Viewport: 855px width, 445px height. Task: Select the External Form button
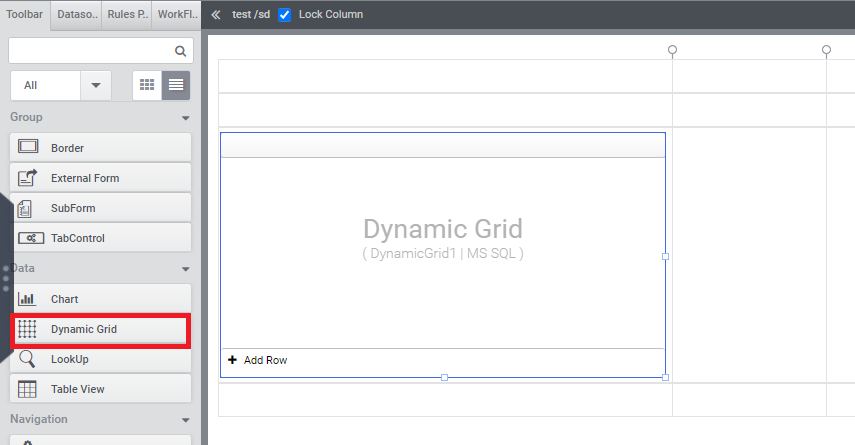coord(100,178)
